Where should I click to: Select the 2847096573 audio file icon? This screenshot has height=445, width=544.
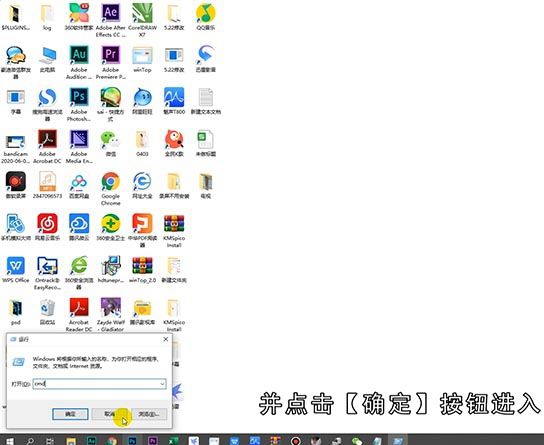tap(47, 185)
